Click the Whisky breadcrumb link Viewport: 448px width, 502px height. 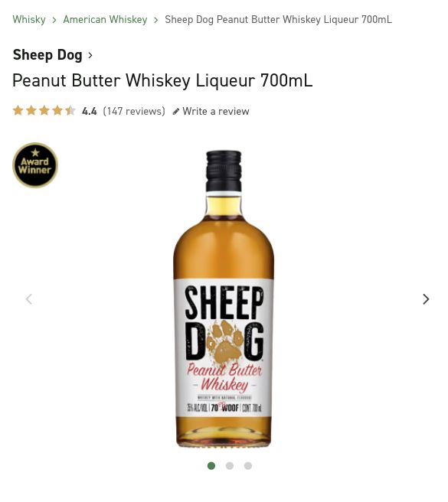coord(29,20)
